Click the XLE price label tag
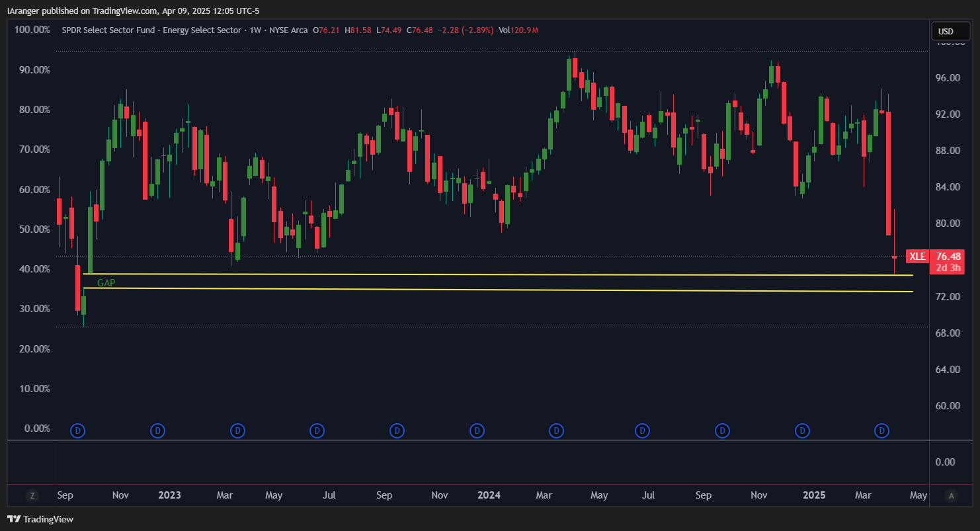980x531 pixels. point(917,257)
